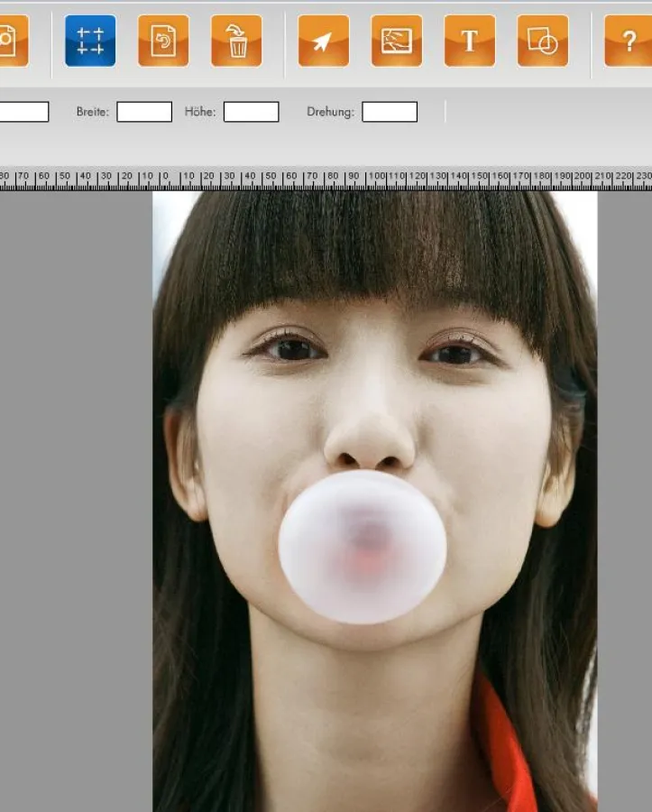The image size is (652, 812).
Task: Click into the Höhe input field
Action: (251, 112)
